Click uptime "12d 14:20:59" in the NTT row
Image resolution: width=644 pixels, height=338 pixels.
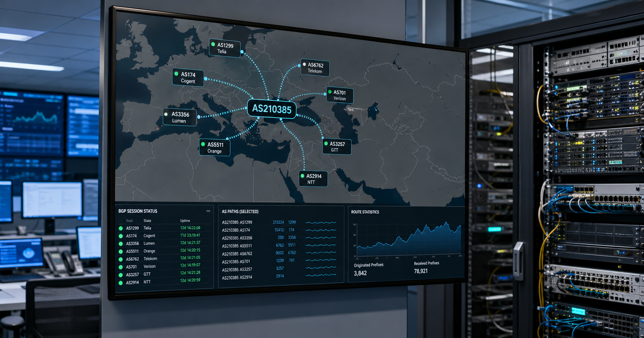click(x=190, y=280)
